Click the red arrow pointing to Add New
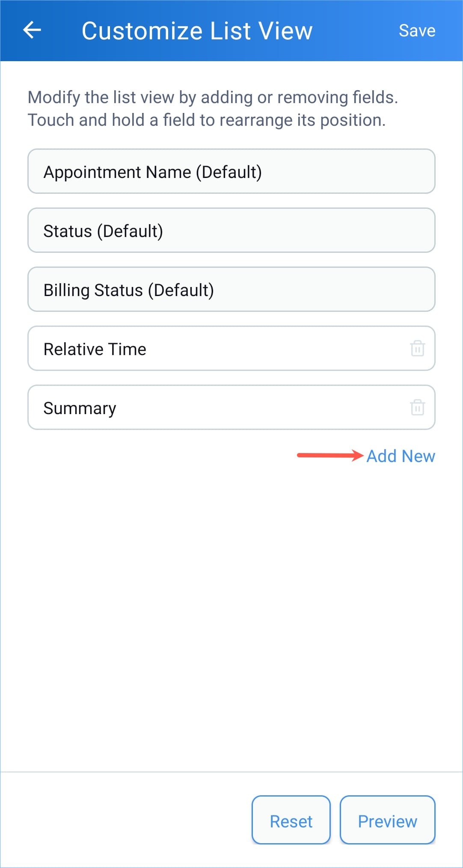Screen dimensions: 463x868 click(x=330, y=455)
